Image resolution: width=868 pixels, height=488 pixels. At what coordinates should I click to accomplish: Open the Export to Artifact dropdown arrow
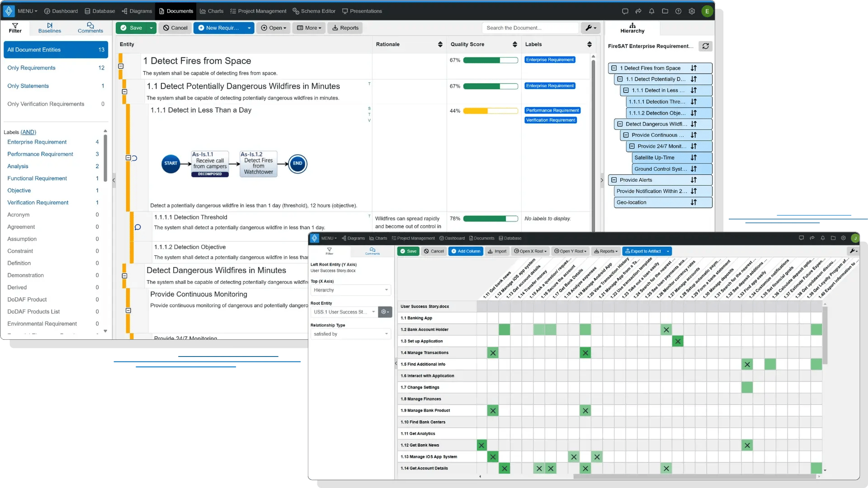[668, 251]
